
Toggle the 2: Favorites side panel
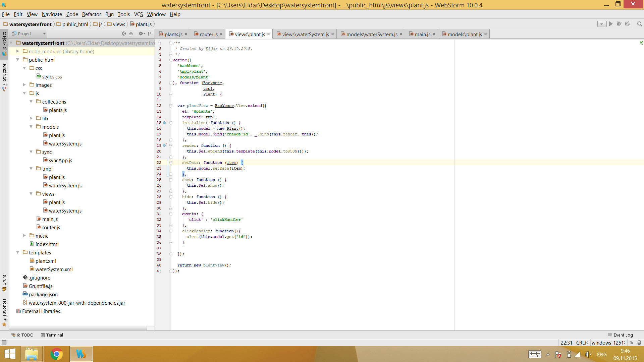pyautogui.click(x=4, y=312)
